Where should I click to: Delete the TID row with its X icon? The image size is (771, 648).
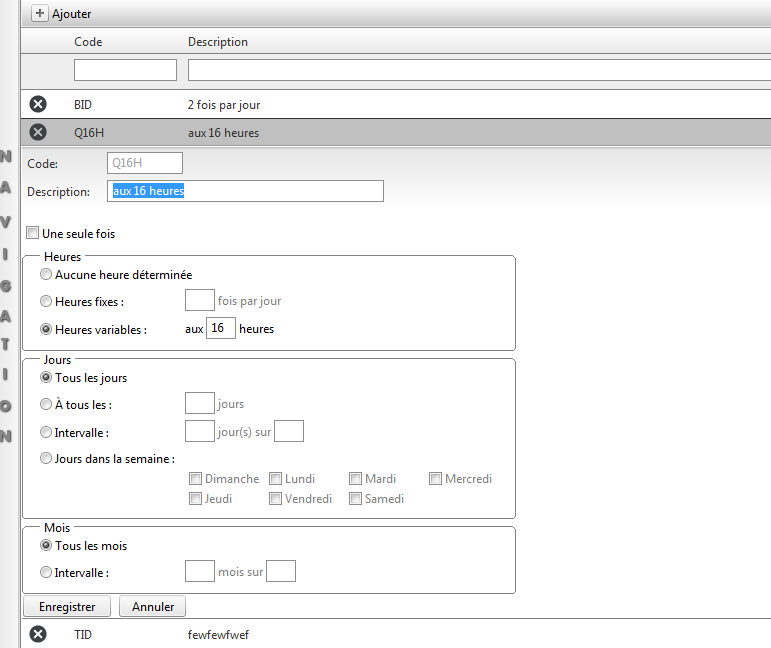[38, 634]
